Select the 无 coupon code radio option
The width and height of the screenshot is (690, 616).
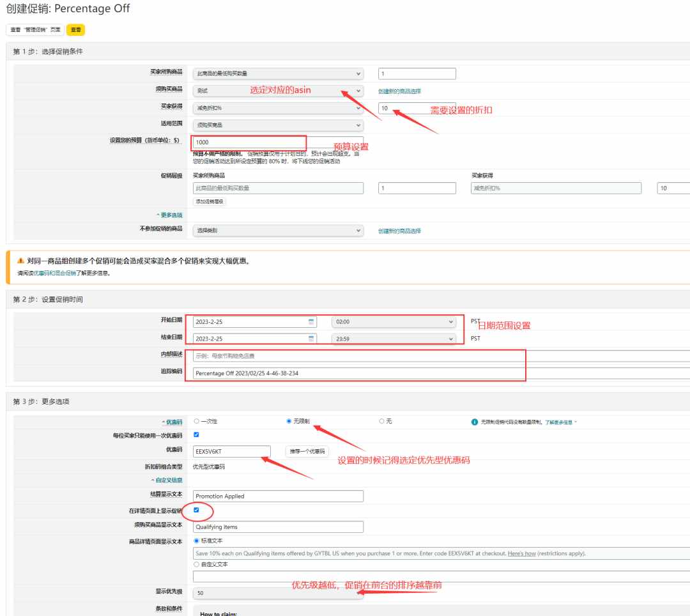[x=381, y=421]
